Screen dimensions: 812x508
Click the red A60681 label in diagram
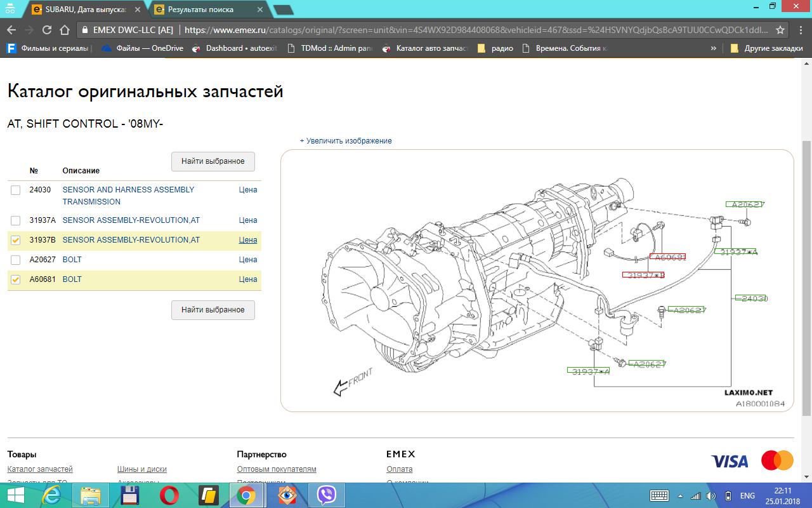click(667, 257)
